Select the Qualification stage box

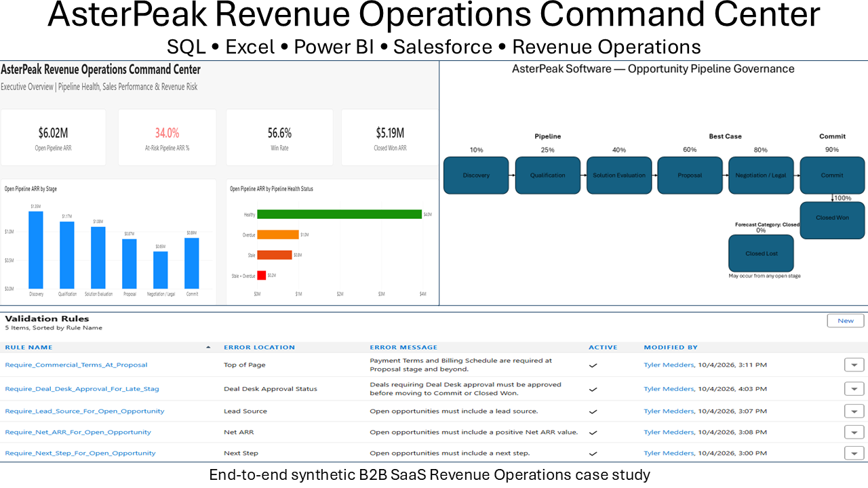pyautogui.click(x=548, y=176)
